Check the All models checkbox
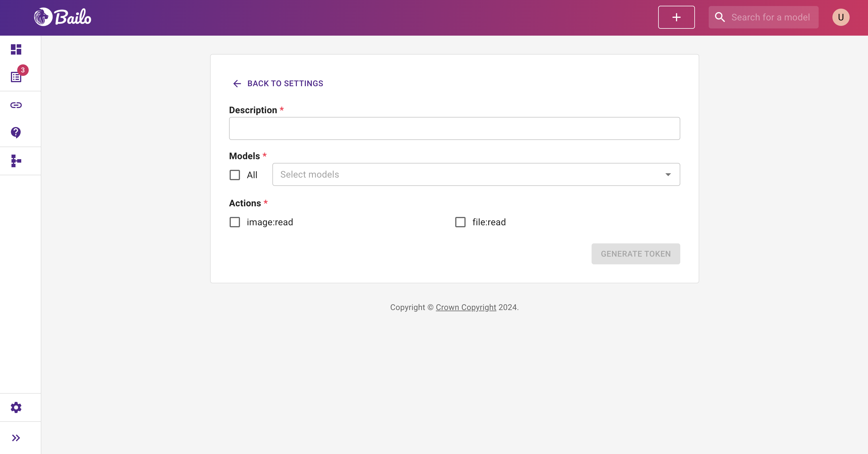 [x=235, y=175]
